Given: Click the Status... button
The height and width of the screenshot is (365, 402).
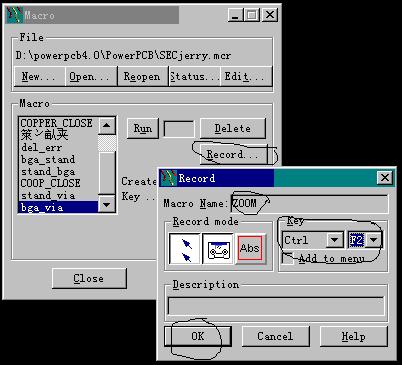Looking at the screenshot, I should [195, 77].
